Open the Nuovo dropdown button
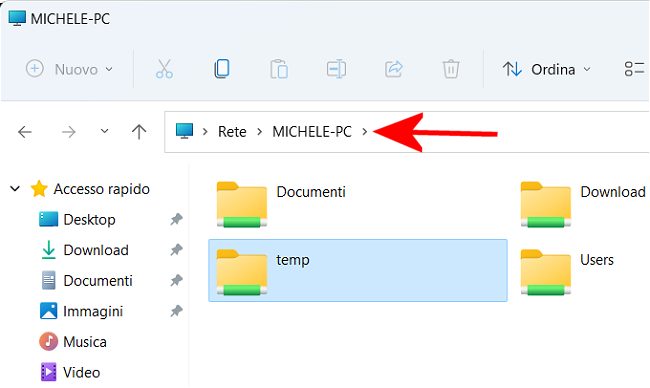 point(70,69)
